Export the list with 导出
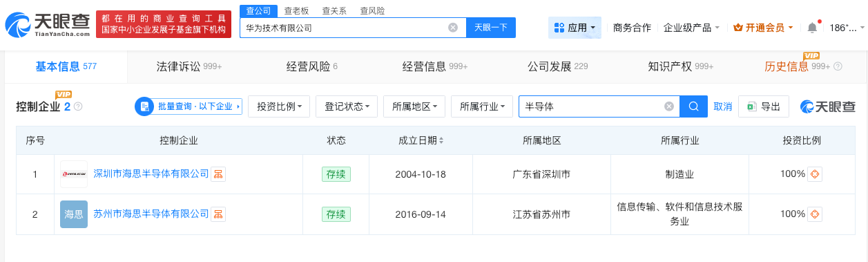Image resolution: width=868 pixels, height=262 pixels. (x=764, y=106)
